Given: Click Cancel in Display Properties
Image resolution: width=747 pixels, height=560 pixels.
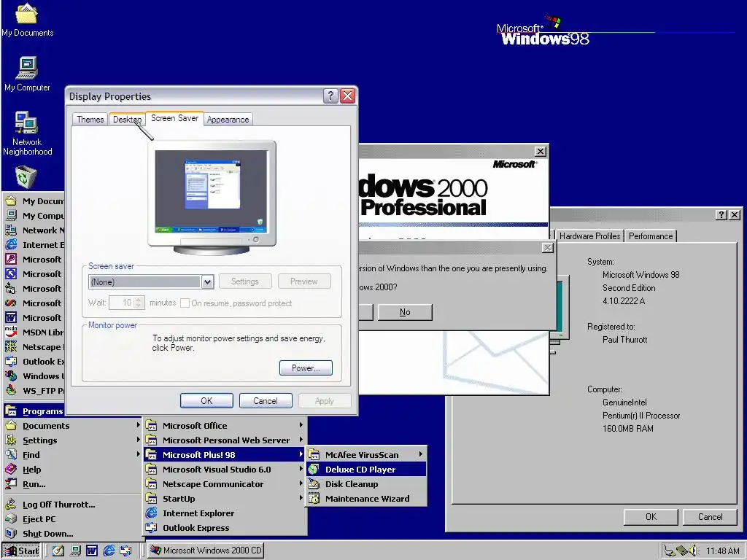Looking at the screenshot, I should coord(266,401).
